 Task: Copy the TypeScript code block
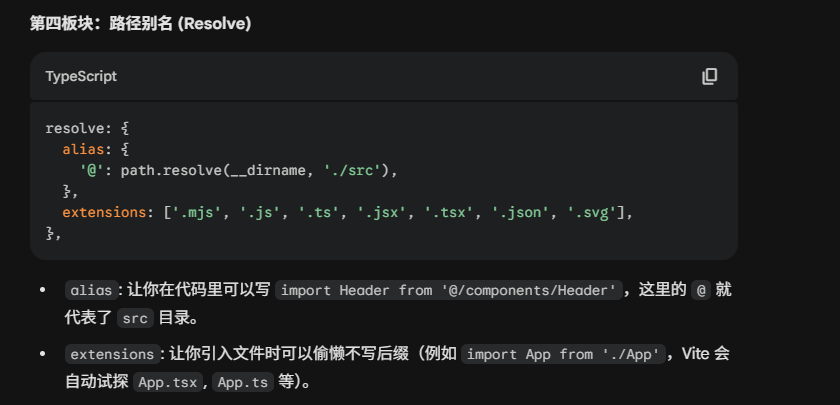[x=710, y=77]
